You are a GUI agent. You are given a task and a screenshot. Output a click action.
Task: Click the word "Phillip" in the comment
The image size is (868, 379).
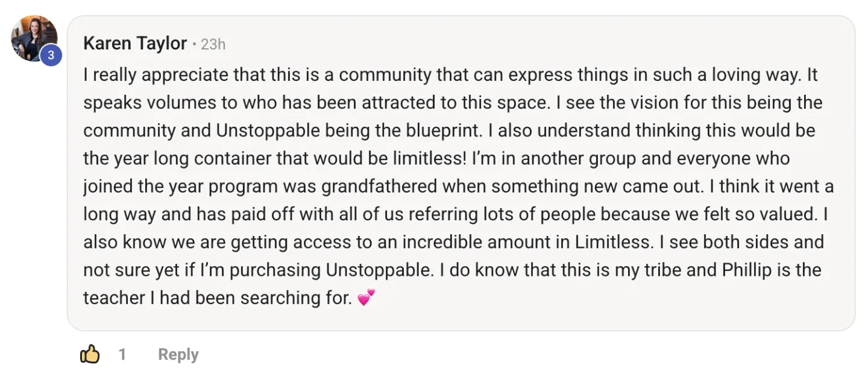coord(746,270)
